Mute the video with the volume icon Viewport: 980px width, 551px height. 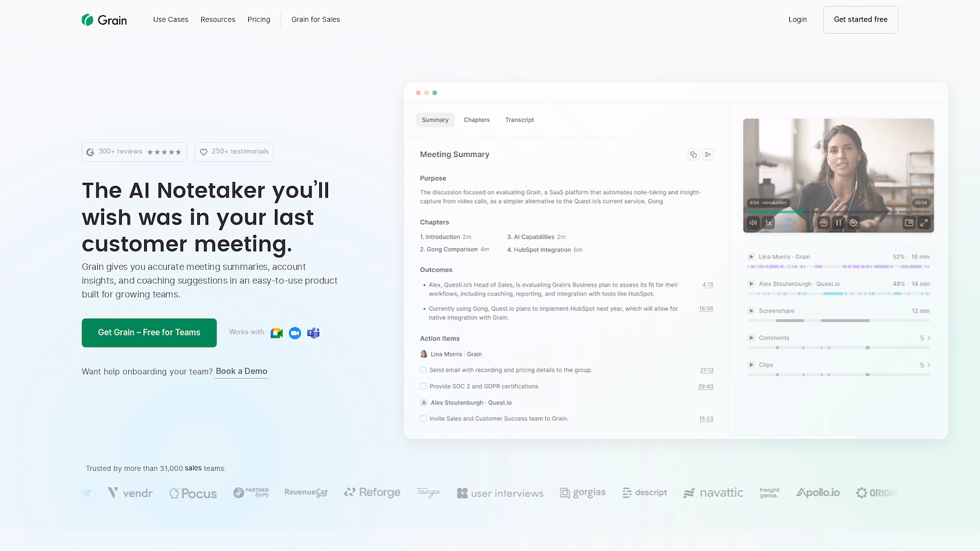tap(753, 222)
